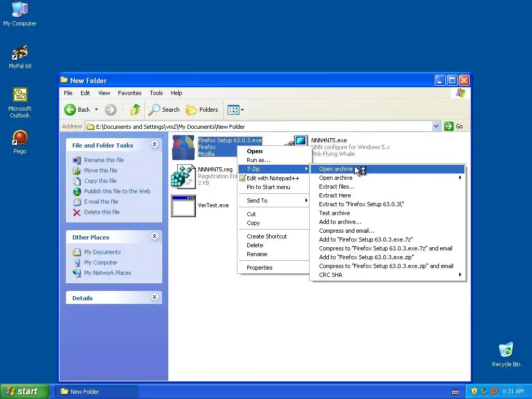Click the security shield tray icon
Screen dimensions: 532x399
[x=474, y=391]
